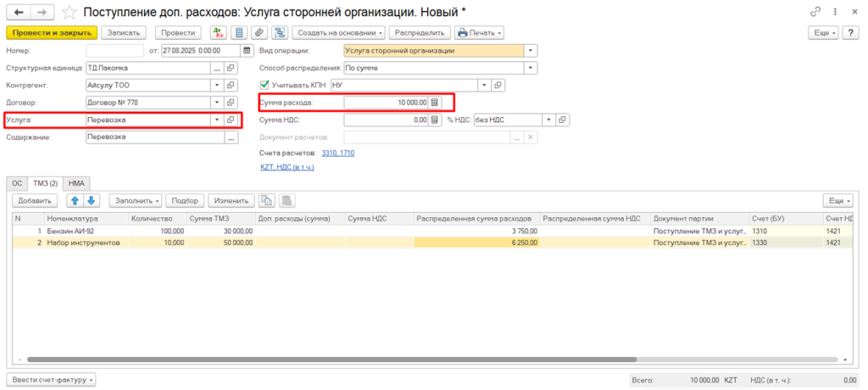Move table row down with arrow

(92, 201)
